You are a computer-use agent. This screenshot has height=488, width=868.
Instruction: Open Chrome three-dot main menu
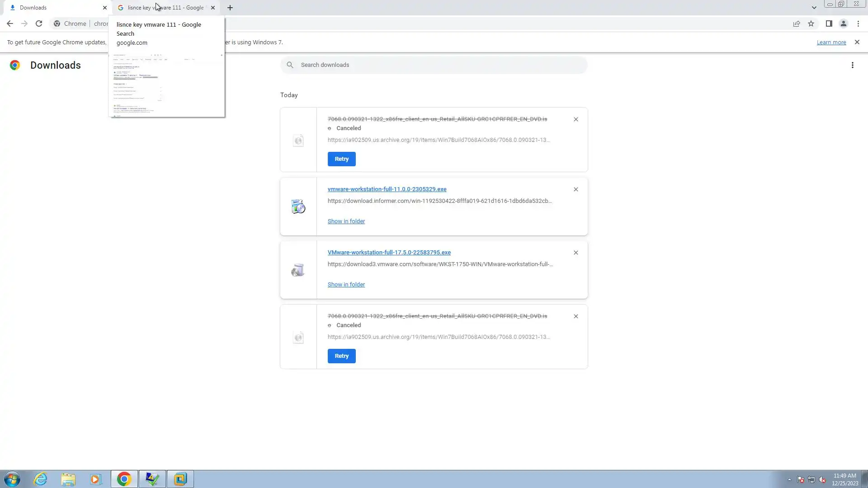[x=858, y=23]
